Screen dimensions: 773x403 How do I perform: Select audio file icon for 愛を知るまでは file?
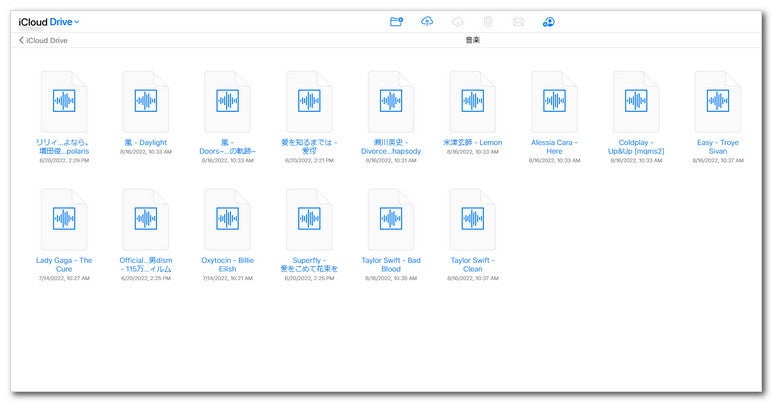[x=309, y=102]
